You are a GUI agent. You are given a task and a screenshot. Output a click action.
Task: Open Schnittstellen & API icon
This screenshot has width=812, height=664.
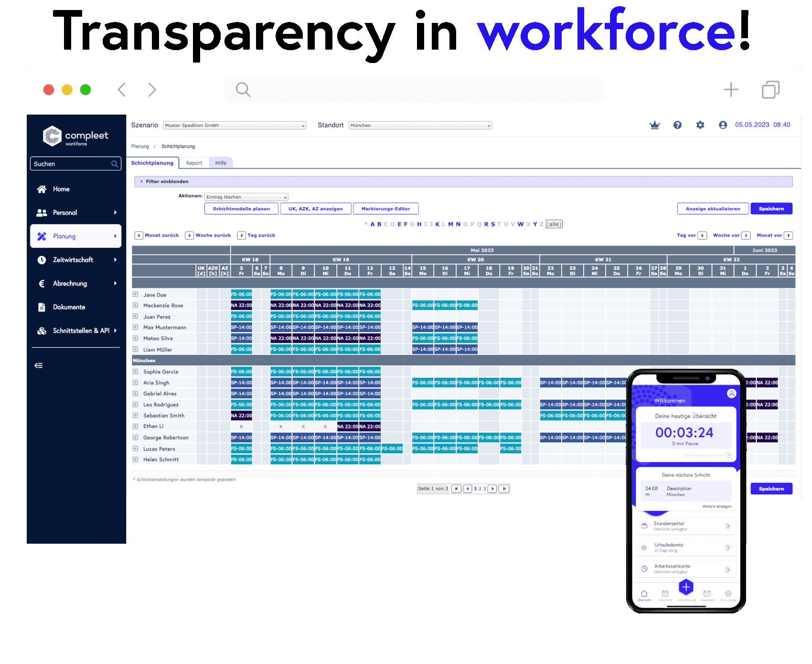coord(42,331)
